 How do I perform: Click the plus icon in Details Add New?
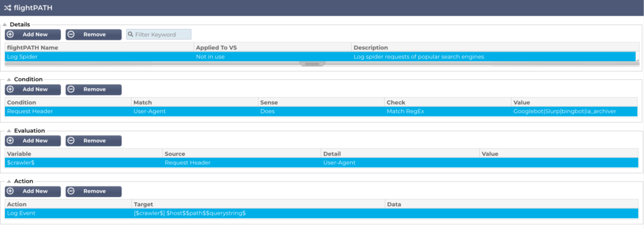coord(11,35)
